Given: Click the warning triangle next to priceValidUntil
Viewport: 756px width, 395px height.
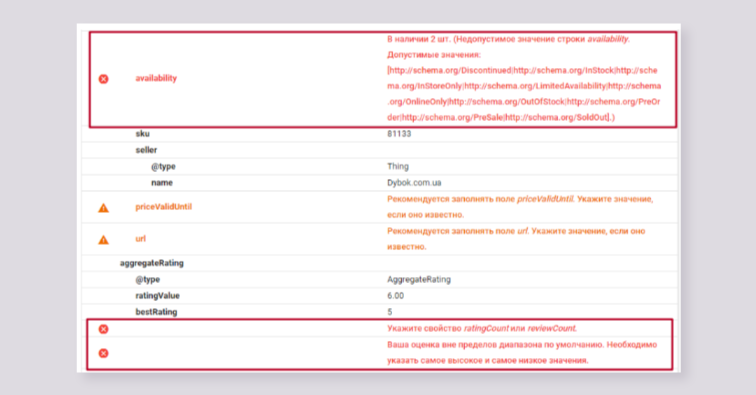Looking at the screenshot, I should coord(103,208).
